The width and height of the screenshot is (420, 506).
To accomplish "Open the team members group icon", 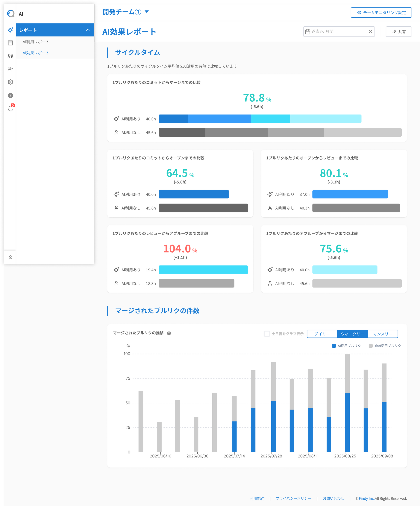I will [x=10, y=56].
